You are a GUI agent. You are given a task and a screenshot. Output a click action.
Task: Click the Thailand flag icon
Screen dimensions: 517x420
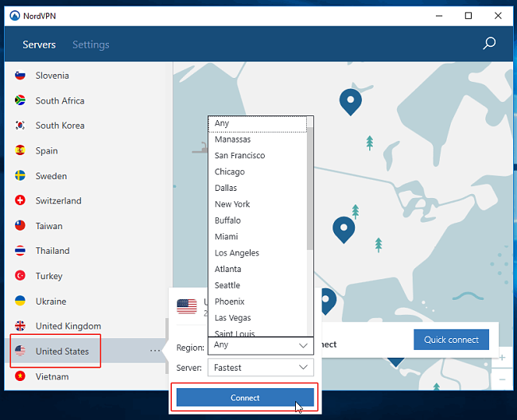coord(20,251)
